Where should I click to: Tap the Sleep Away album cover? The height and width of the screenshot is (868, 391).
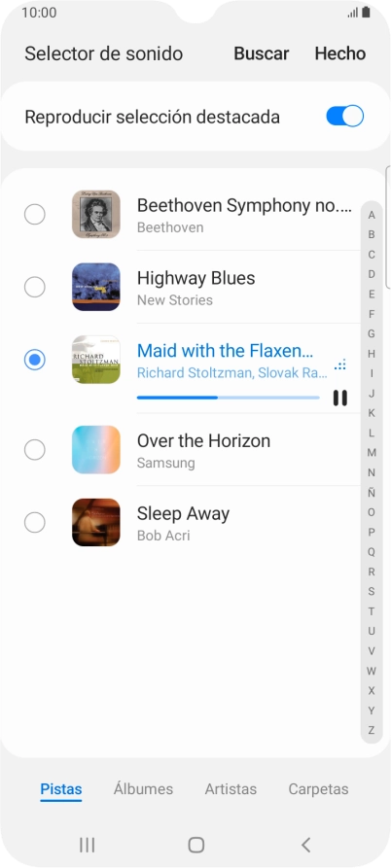(x=96, y=522)
